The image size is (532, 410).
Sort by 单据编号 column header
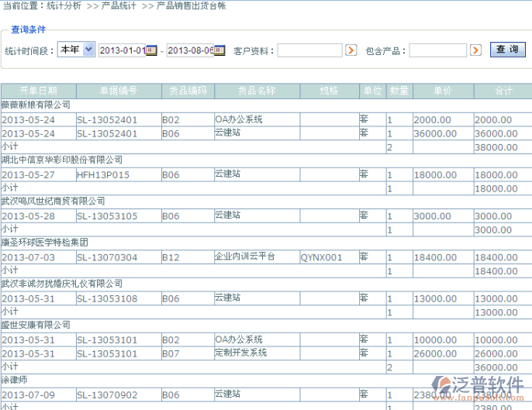click(119, 91)
